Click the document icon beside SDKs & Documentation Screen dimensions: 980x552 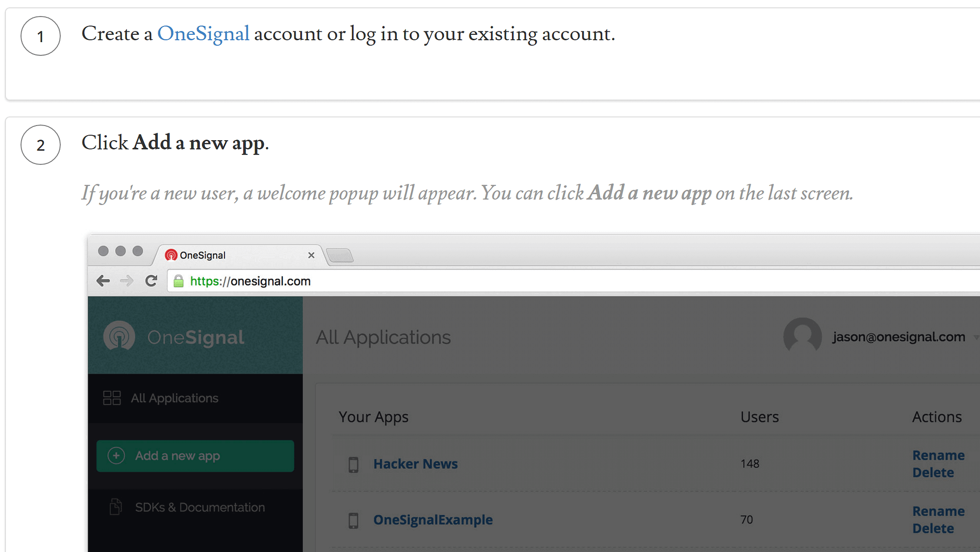tap(116, 507)
